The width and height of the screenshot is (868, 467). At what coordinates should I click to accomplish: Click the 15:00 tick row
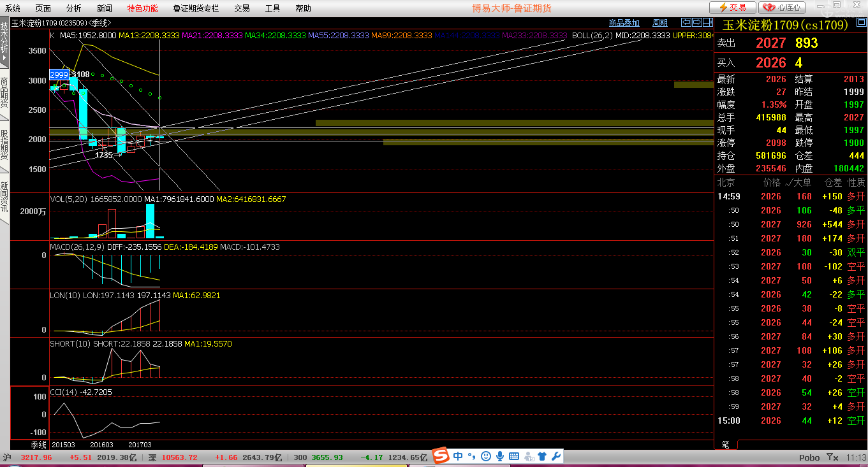[791, 420]
